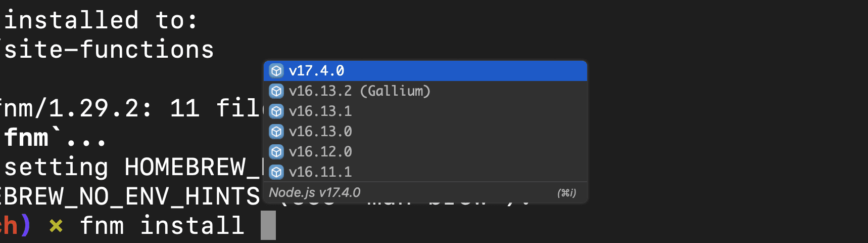868x243 pixels.
Task: Select the v17.4.0 autocomplete suggestion
Action: pos(425,71)
